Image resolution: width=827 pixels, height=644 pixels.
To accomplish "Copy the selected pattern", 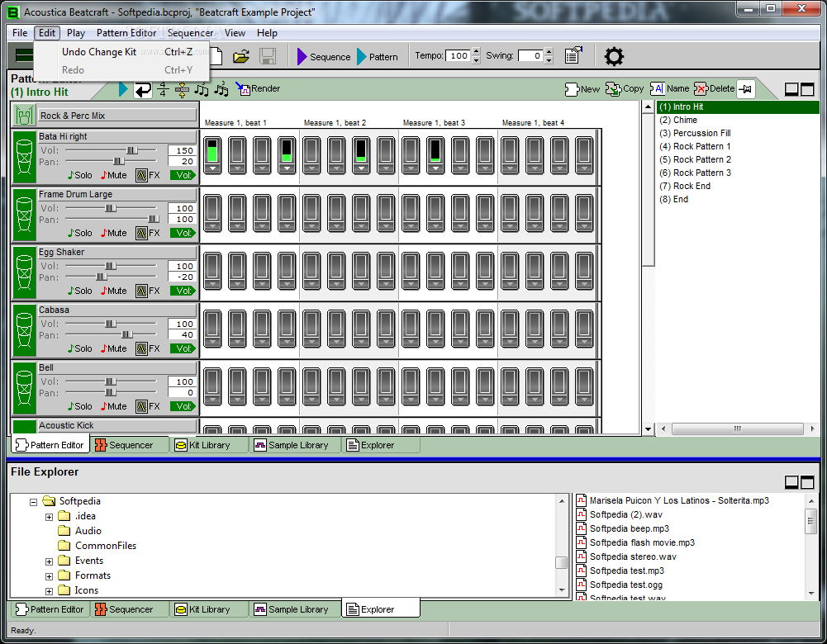I will (625, 88).
